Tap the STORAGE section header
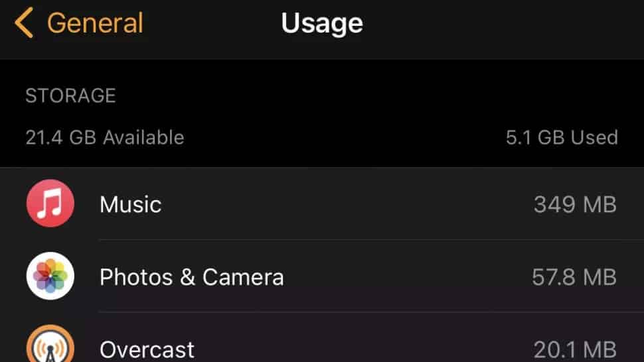 tap(70, 95)
